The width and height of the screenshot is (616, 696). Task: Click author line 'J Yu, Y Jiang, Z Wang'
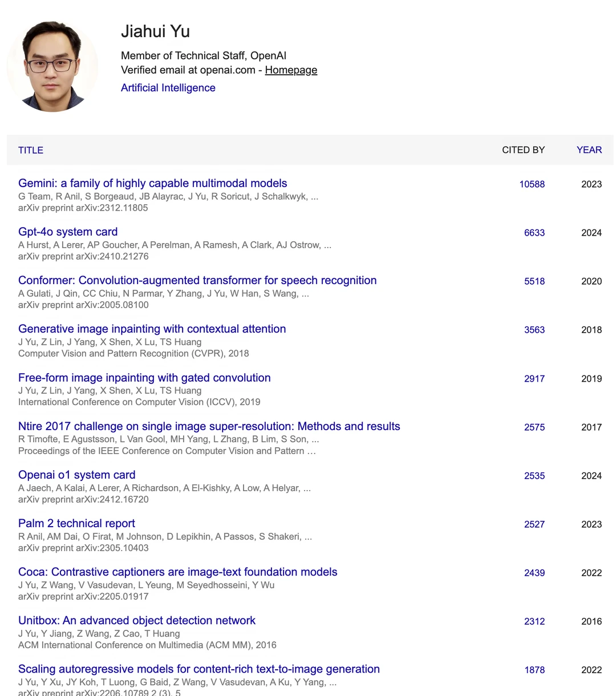[x=99, y=633]
